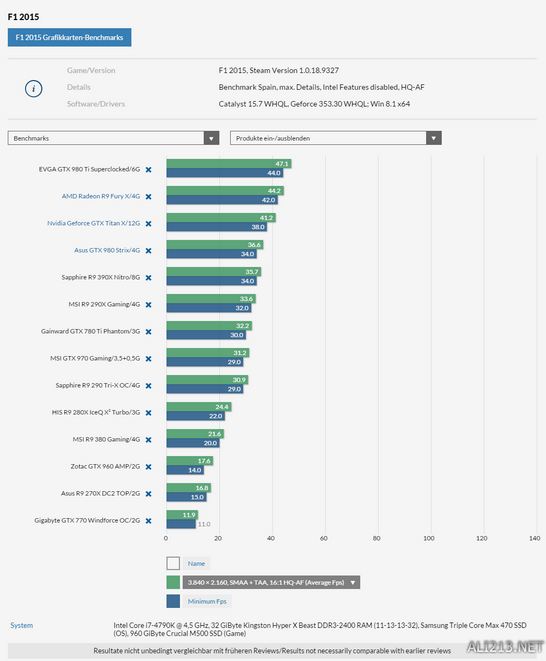Click the circled info icon
546x661 pixels.
coord(34,89)
